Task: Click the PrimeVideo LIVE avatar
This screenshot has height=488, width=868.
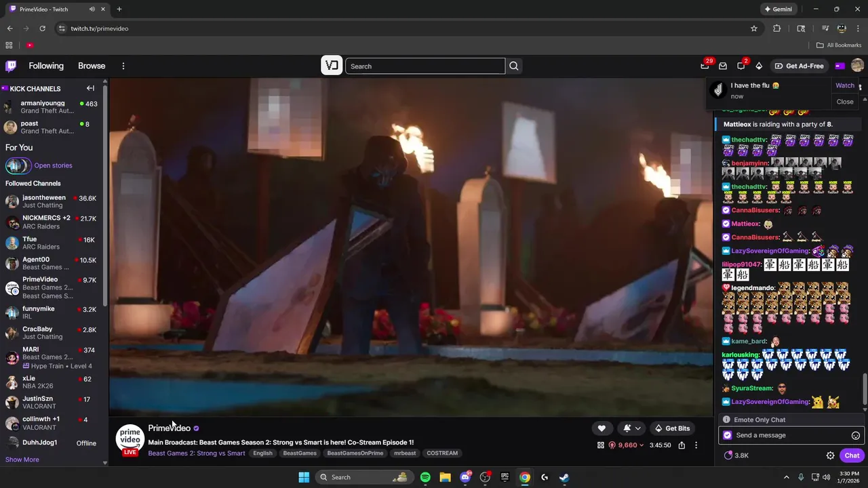Action: click(x=130, y=440)
